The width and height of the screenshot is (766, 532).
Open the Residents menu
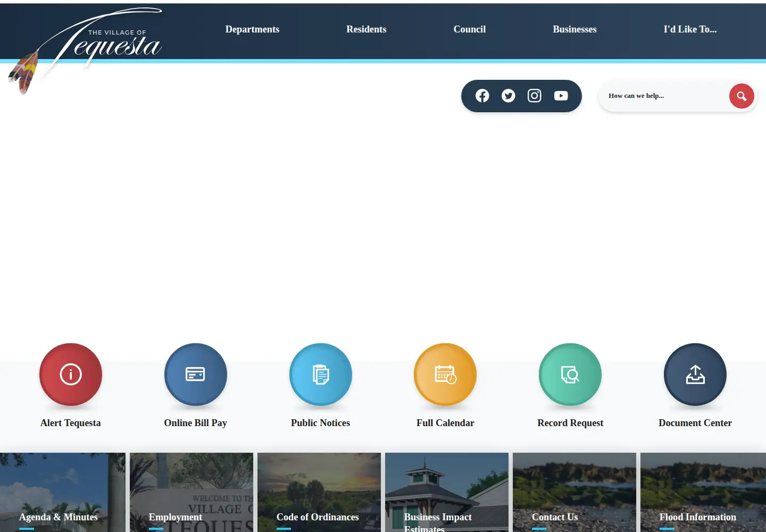[x=367, y=29]
